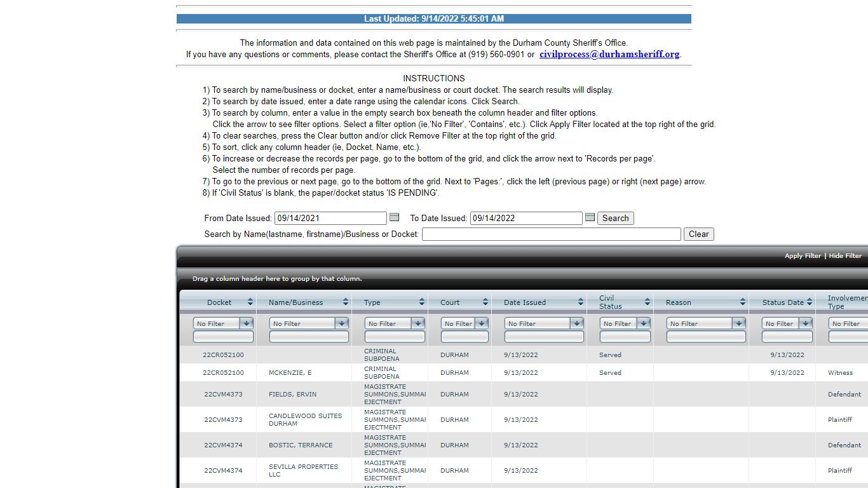Viewport: 868px width, 488px height.
Task: Focus the From Date Issued field
Action: [x=330, y=218]
